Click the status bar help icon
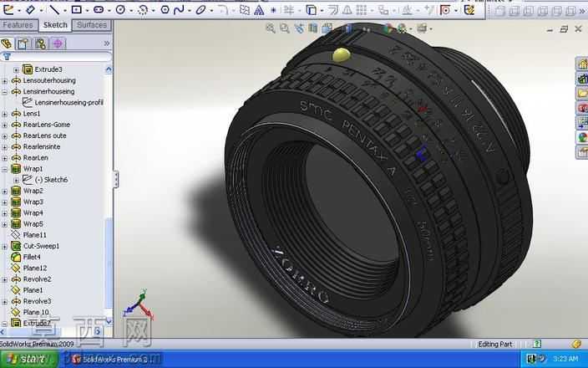Screen dimensions: 588x368 click(537, 344)
